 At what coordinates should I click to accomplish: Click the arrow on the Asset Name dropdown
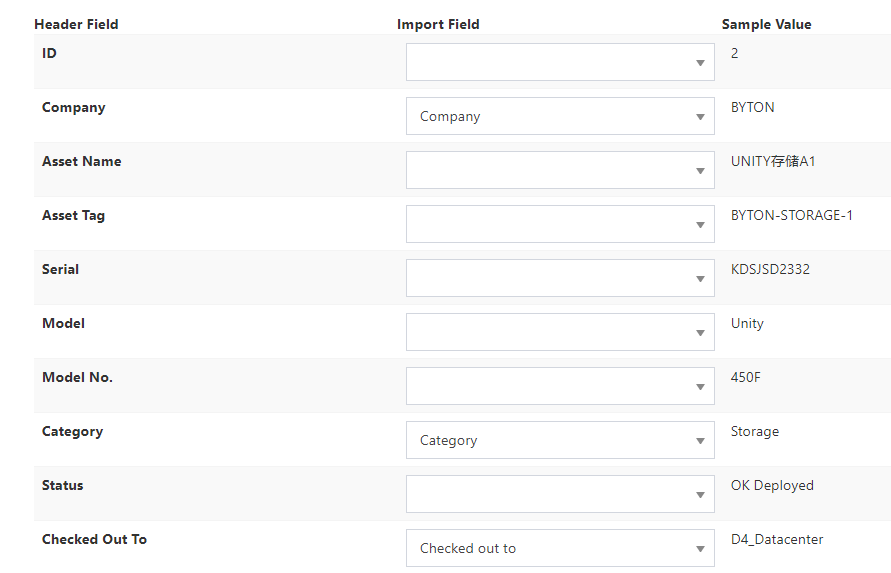700,171
